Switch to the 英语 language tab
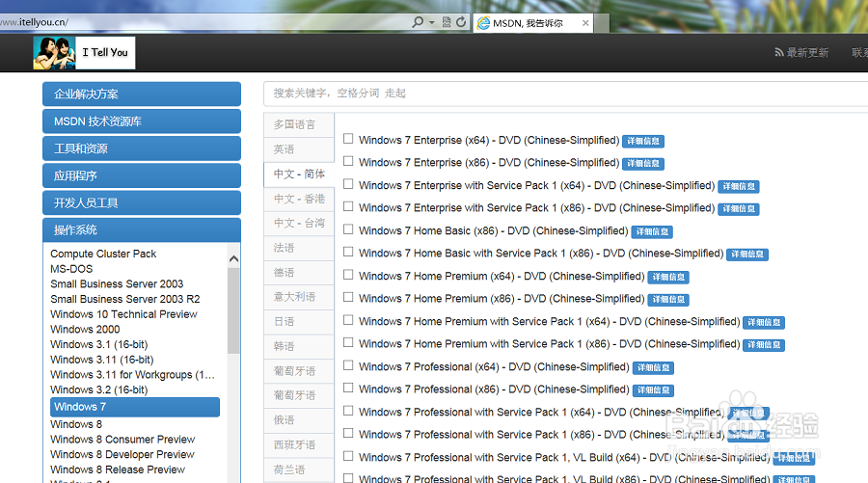 [x=299, y=149]
